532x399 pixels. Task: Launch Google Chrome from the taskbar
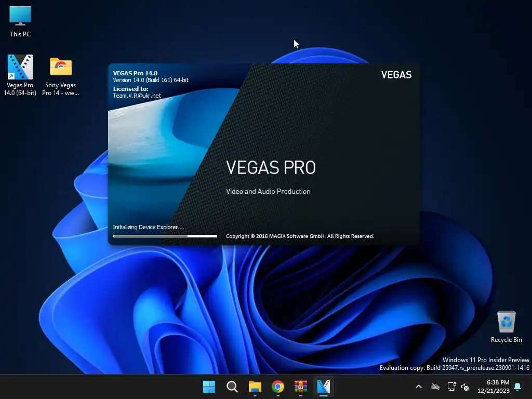(x=278, y=387)
